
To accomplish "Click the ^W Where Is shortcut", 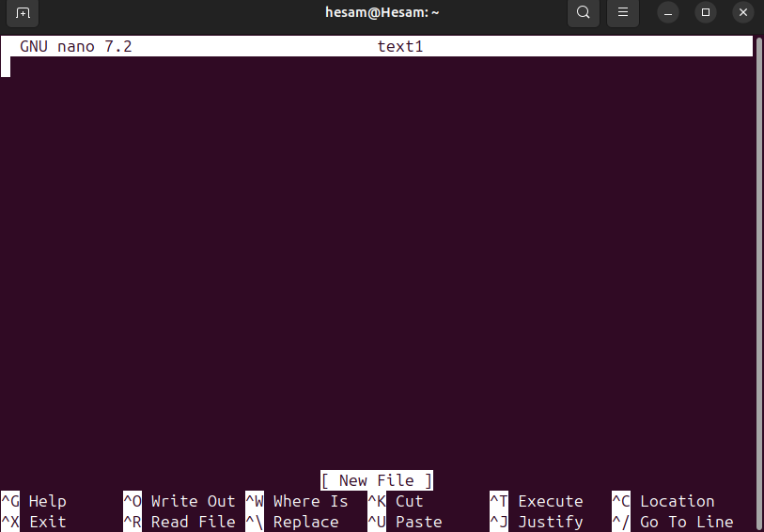I will (297, 501).
